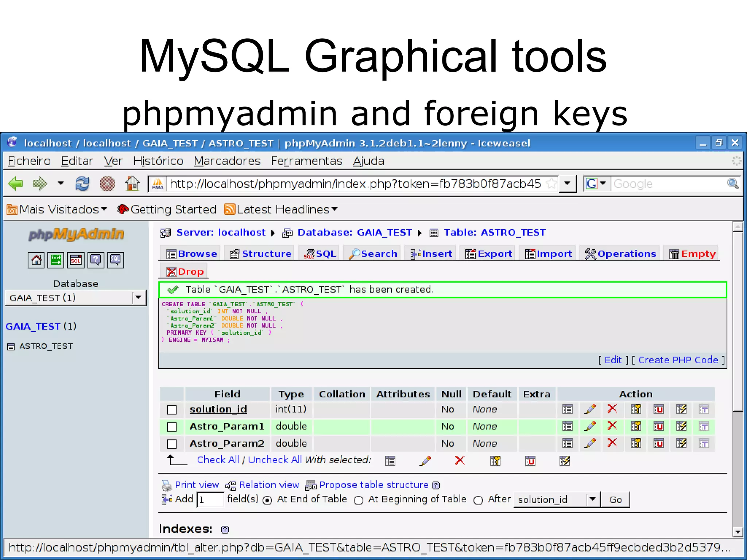Screen dimensions: 747x560
Task: Click With selected primary key icon
Action: (495, 461)
